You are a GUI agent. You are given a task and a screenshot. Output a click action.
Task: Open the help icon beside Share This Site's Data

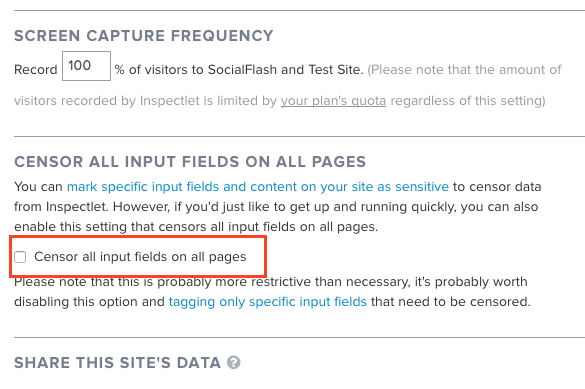pos(234,363)
